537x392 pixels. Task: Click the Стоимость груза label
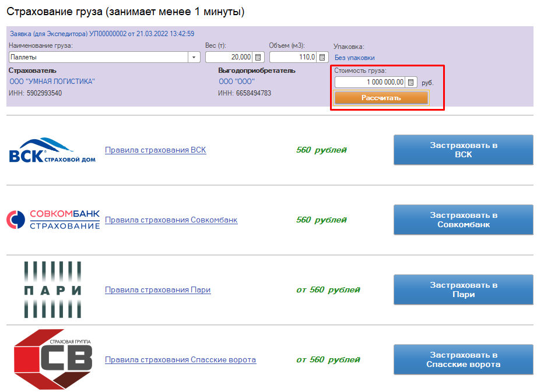point(360,71)
